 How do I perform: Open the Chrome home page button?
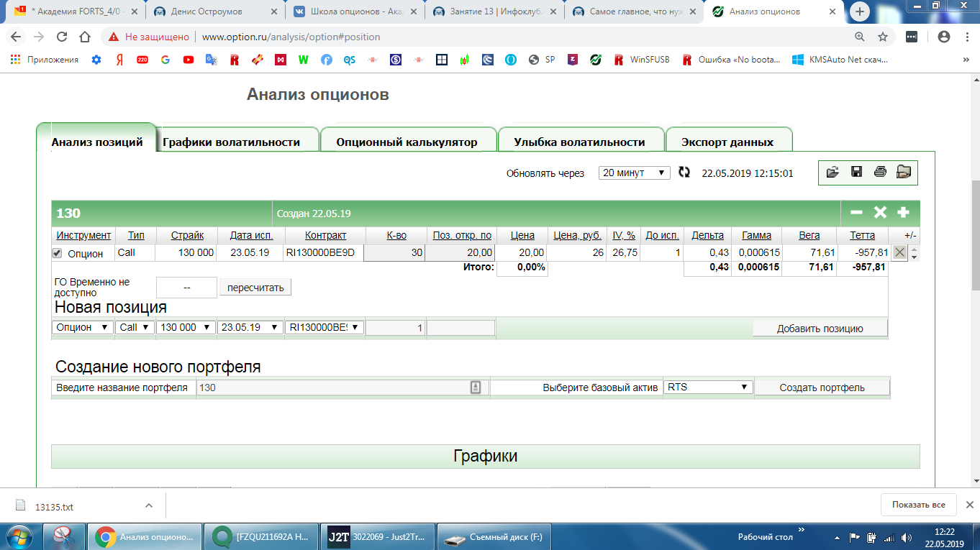85,37
